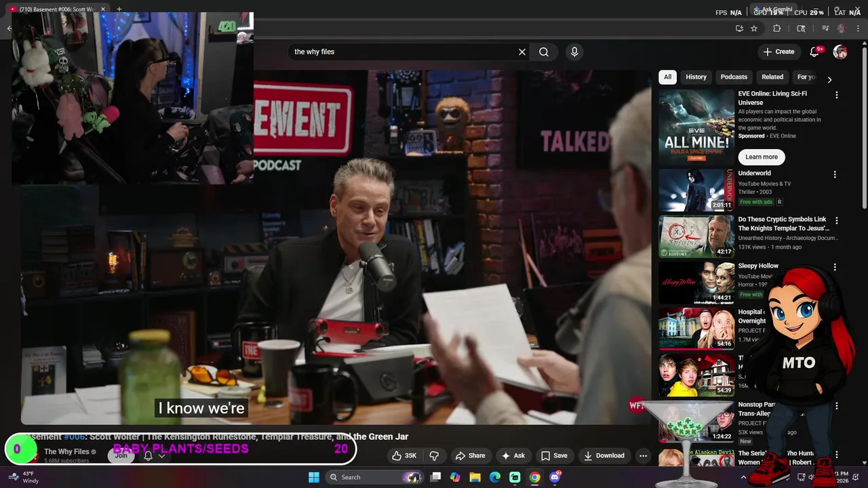Select the All filter chip
This screenshot has height=488, width=868.
click(x=667, y=77)
